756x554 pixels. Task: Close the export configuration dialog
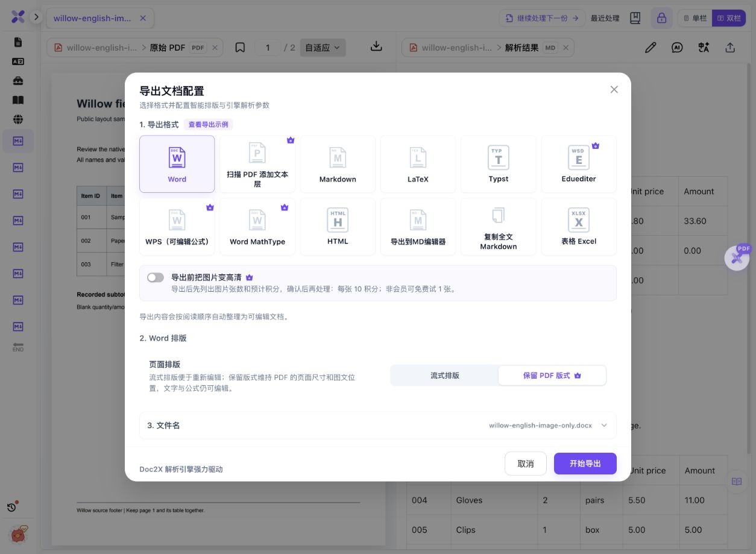[614, 89]
